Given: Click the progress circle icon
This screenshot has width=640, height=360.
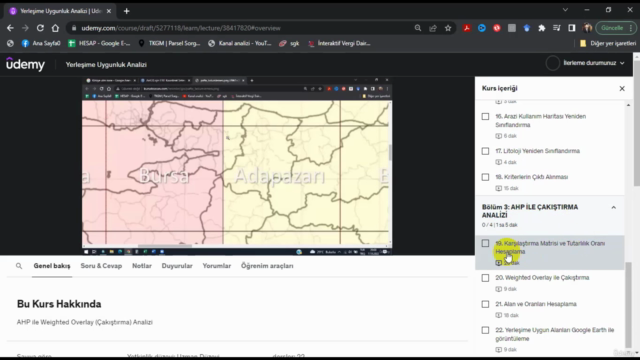Looking at the screenshot, I should tap(553, 63).
